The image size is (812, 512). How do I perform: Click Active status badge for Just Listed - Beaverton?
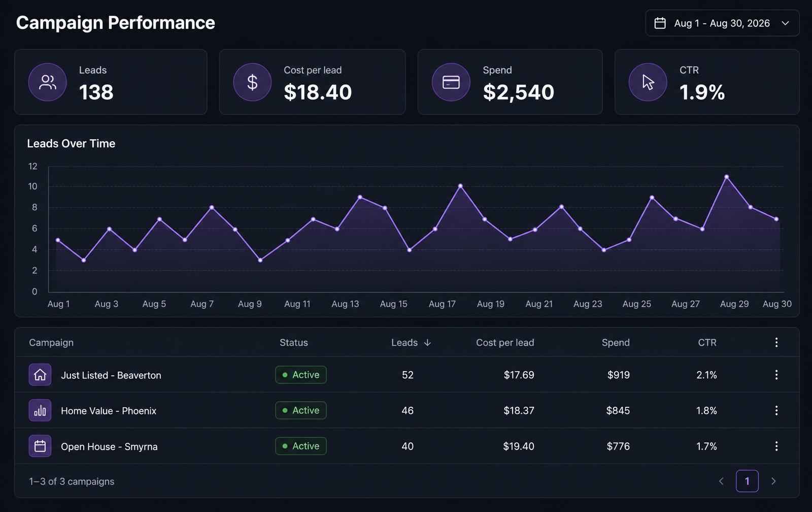(x=301, y=375)
